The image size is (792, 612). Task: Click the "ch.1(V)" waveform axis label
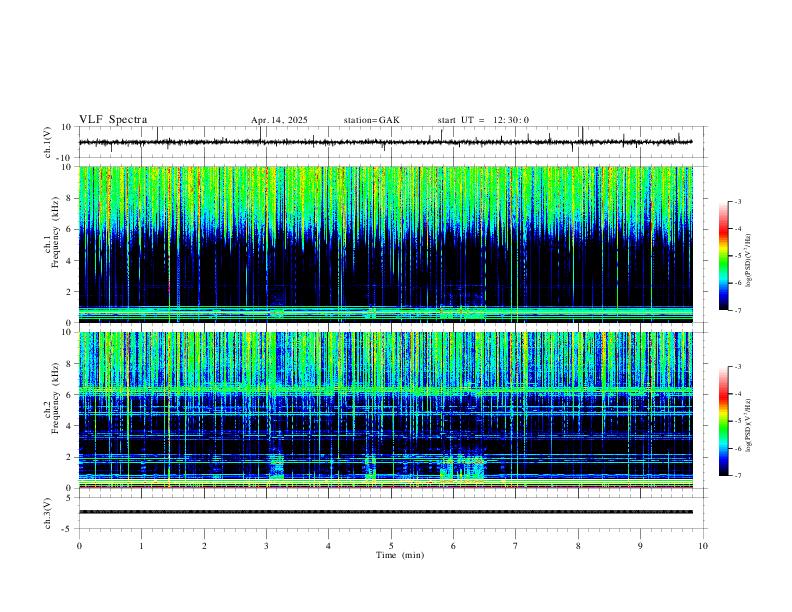pos(48,142)
